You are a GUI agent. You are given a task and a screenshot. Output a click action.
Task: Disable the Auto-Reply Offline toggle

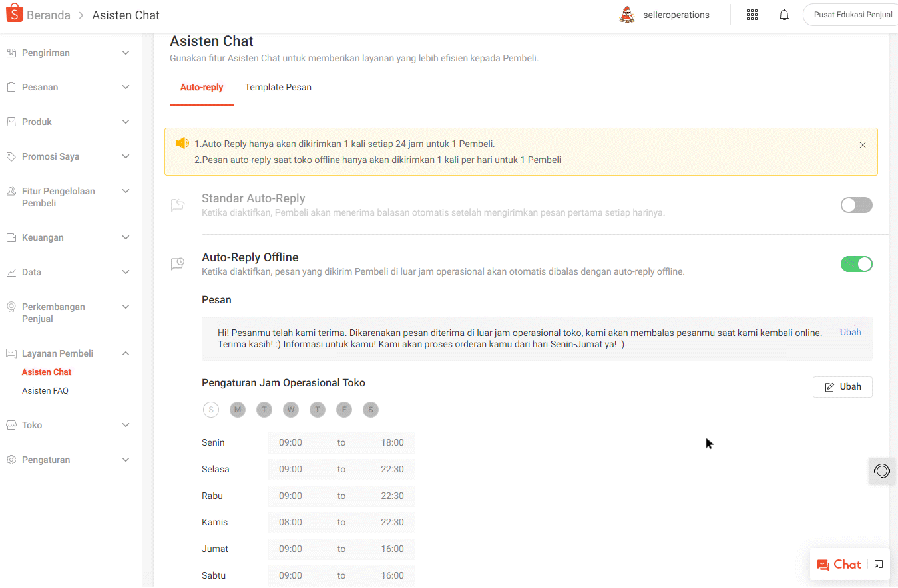pyautogui.click(x=856, y=264)
